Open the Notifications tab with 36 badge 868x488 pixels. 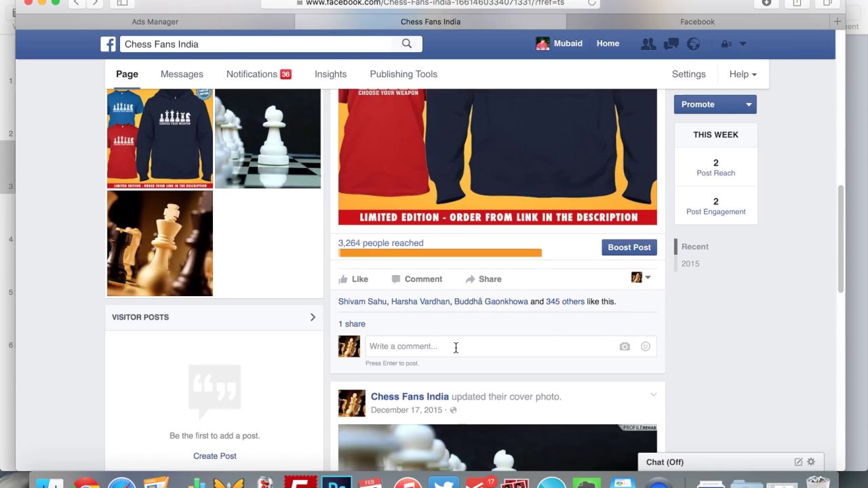click(x=259, y=74)
